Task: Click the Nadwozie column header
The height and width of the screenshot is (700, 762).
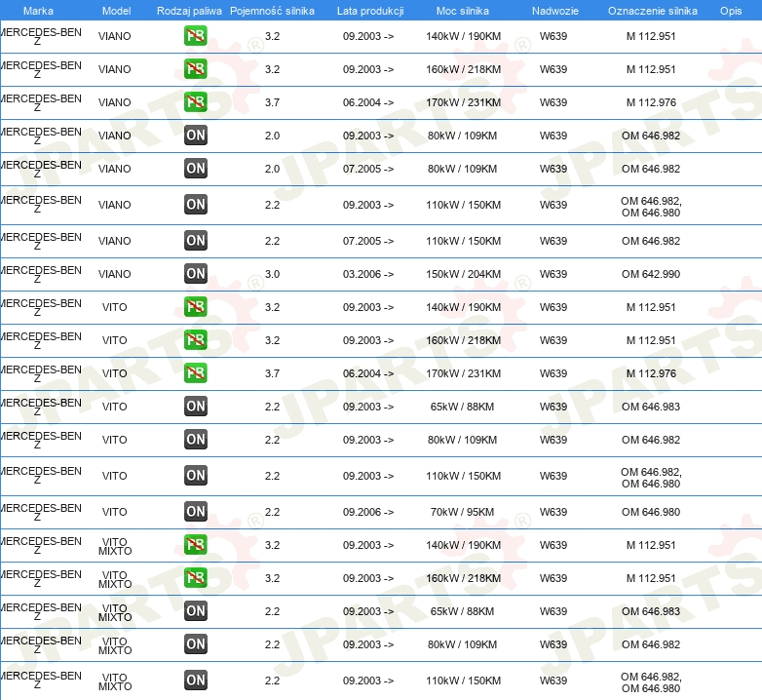Action: pyautogui.click(x=555, y=11)
